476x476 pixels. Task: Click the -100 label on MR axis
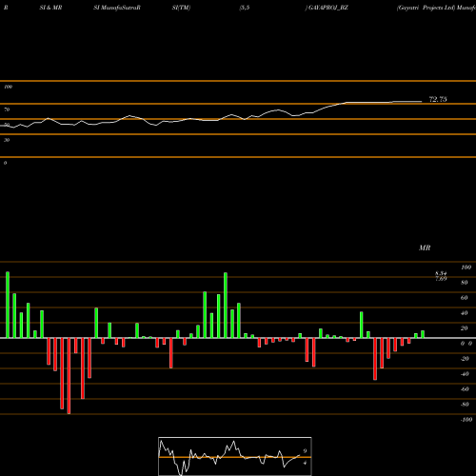tap(466, 420)
